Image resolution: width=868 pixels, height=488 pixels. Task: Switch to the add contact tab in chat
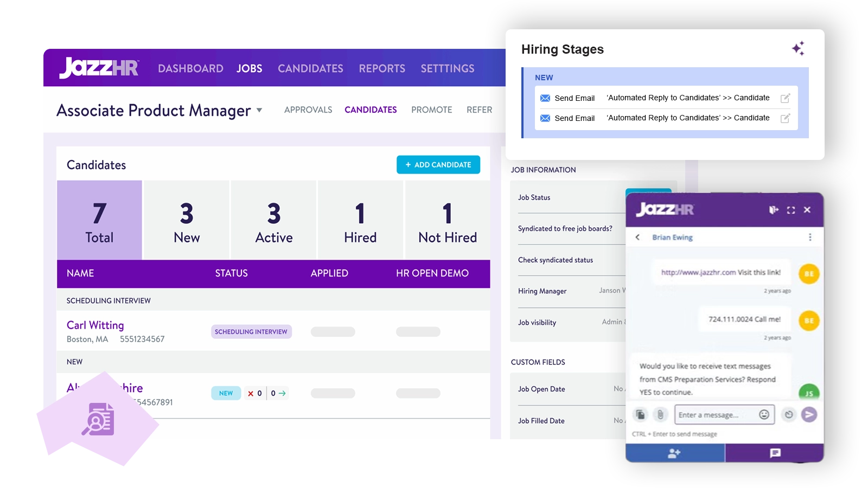(675, 453)
